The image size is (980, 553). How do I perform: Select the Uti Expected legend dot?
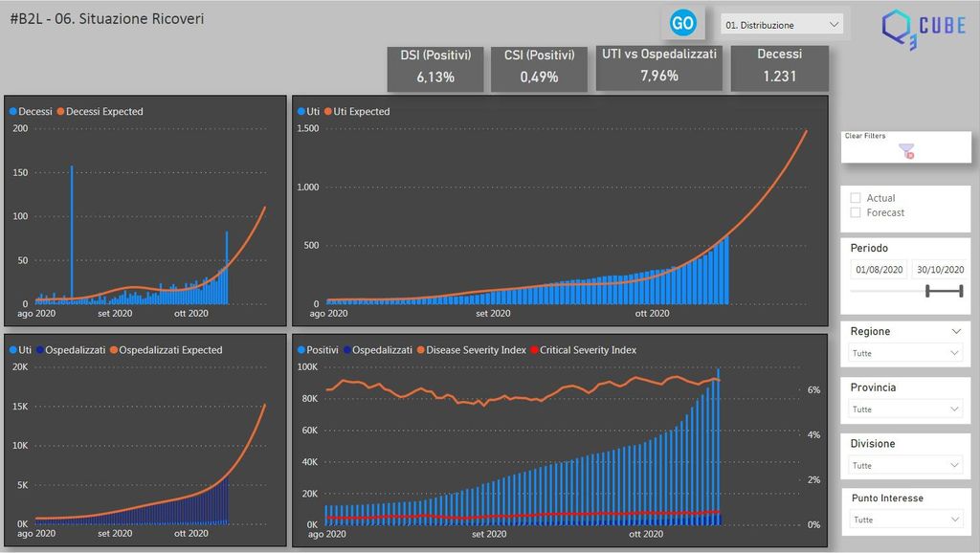(327, 112)
